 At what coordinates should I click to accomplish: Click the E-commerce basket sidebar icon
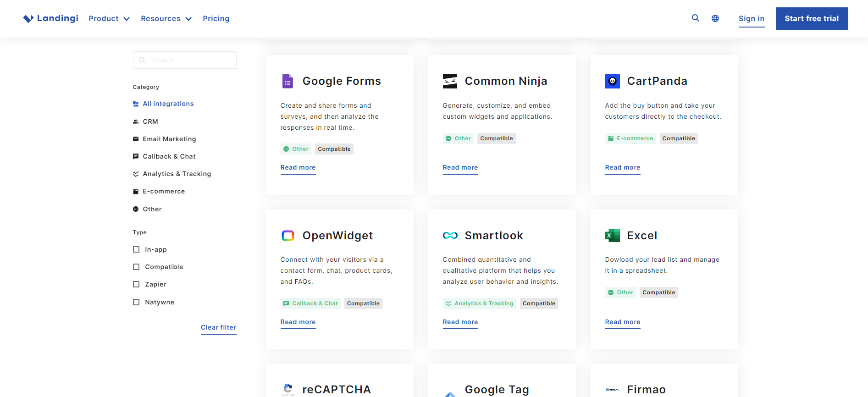pyautogui.click(x=136, y=192)
